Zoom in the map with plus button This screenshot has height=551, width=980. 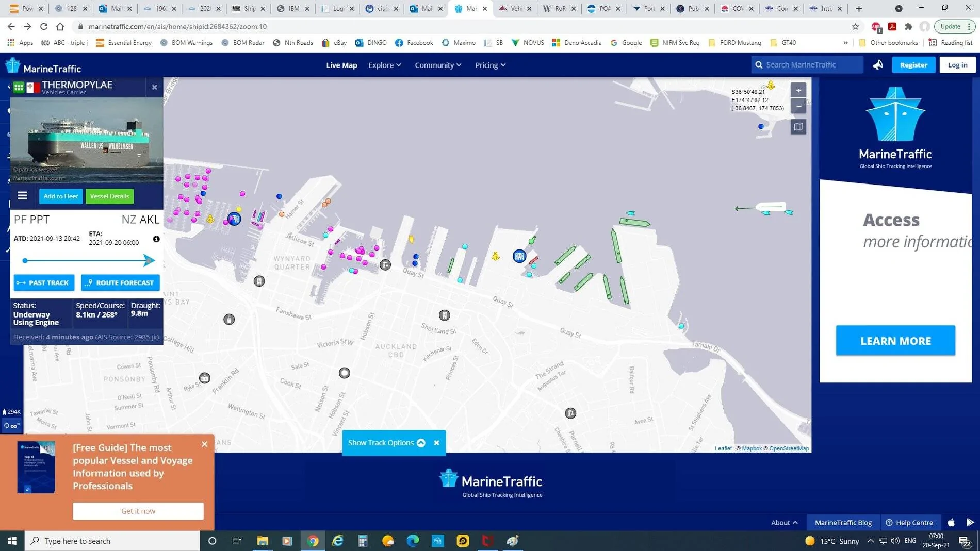798,91
